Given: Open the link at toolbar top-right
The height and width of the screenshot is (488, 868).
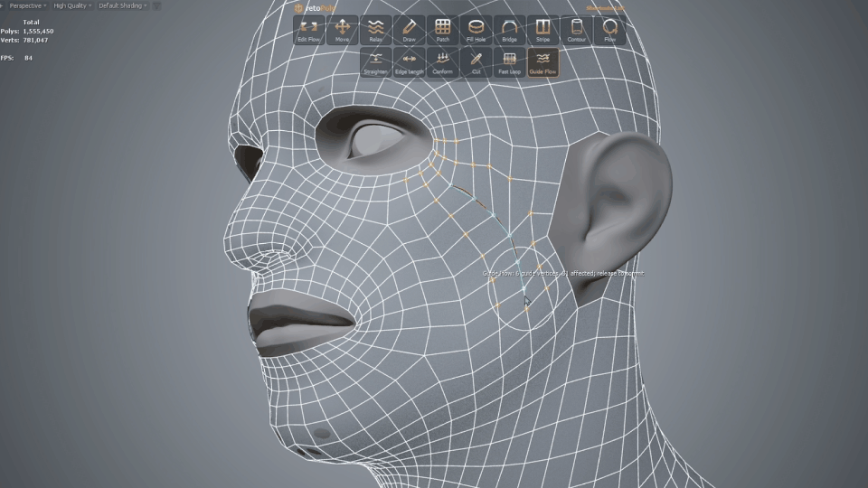Looking at the screenshot, I should pyautogui.click(x=605, y=8).
